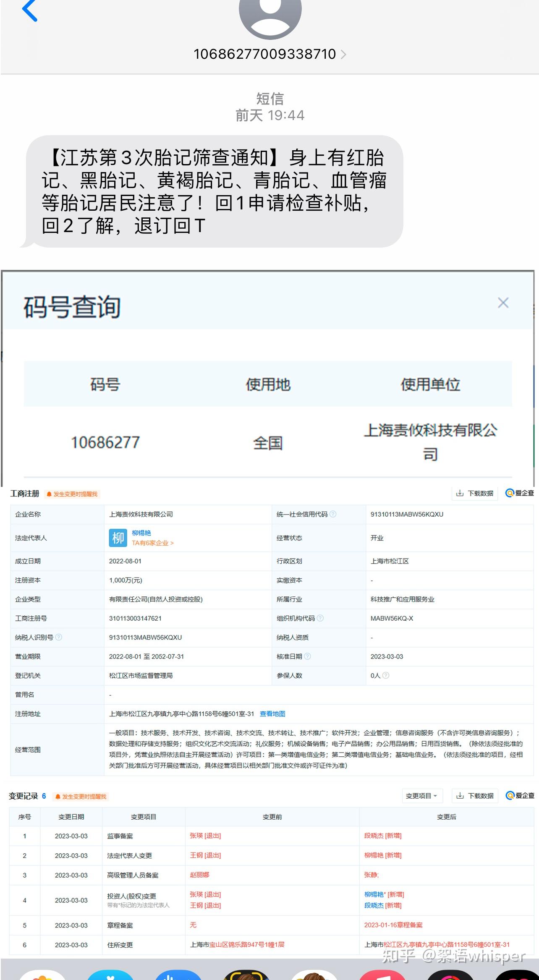Click 发生变更时提醒我 beside 变更记录
The image size is (539, 980).
[81, 797]
